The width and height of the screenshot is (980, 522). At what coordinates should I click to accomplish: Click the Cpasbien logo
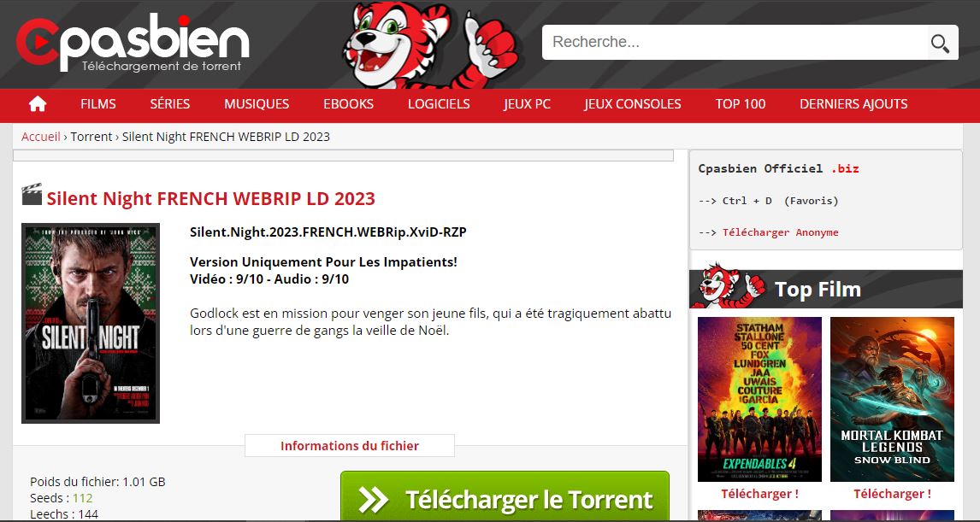[x=133, y=41]
